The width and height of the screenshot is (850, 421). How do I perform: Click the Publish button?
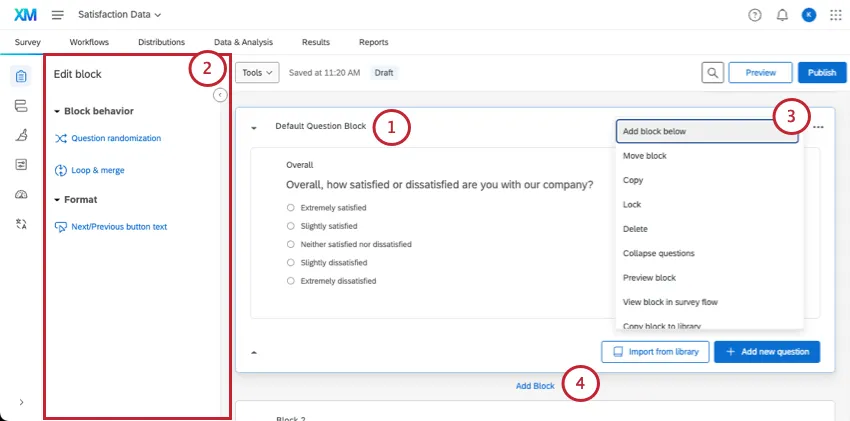821,73
